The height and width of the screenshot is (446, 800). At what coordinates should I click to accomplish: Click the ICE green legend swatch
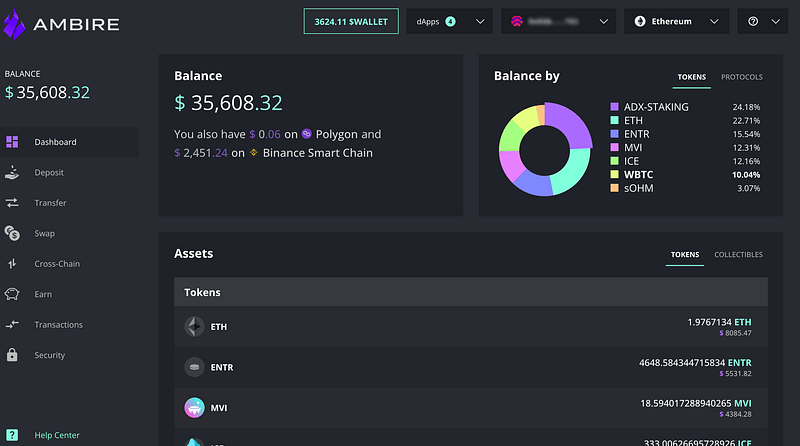coord(614,161)
